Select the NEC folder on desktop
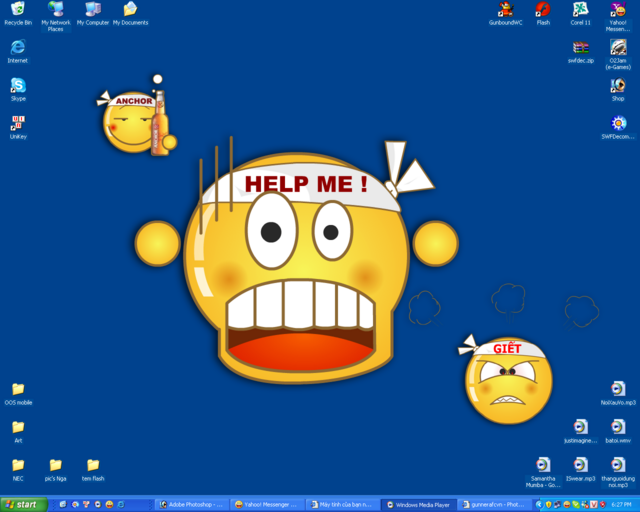 point(18,470)
